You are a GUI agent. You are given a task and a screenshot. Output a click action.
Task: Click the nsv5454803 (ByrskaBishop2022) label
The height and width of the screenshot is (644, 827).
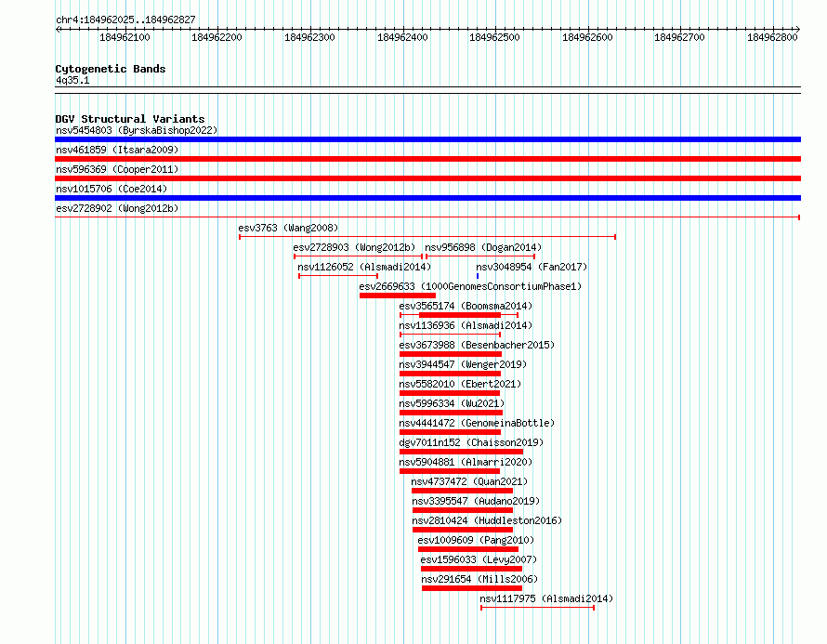[137, 130]
